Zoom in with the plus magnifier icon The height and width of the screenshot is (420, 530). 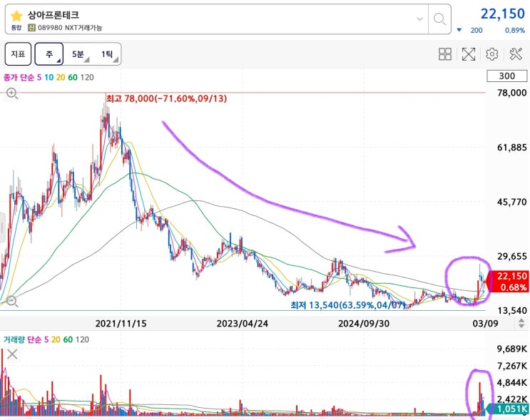point(12,93)
